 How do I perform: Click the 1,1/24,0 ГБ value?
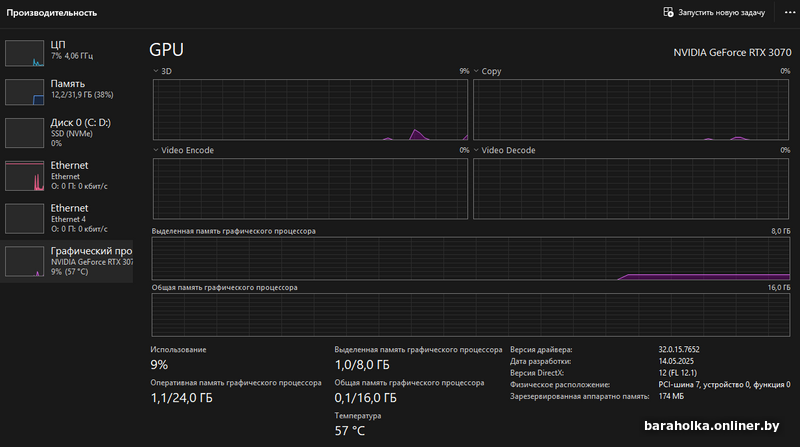(182, 398)
